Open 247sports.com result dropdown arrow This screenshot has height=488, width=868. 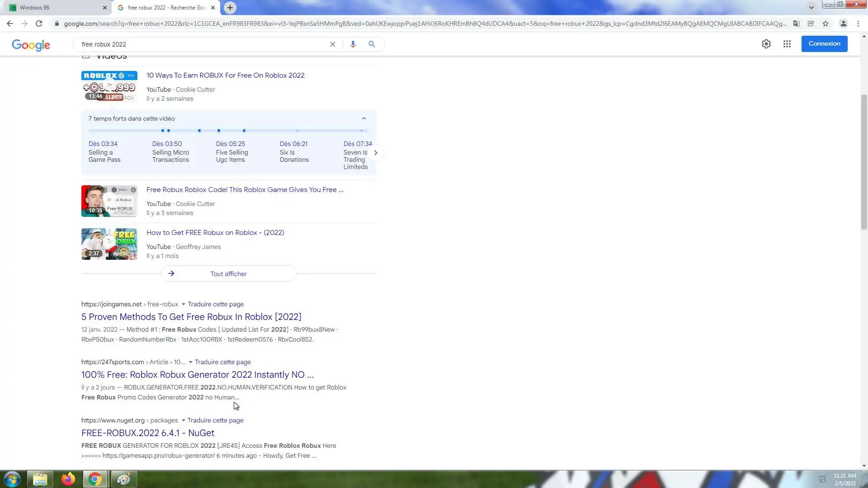pyautogui.click(x=190, y=362)
